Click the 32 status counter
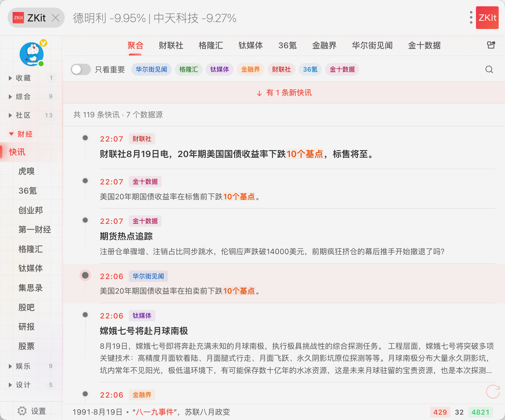The height and width of the screenshot is (420, 505). [459, 412]
